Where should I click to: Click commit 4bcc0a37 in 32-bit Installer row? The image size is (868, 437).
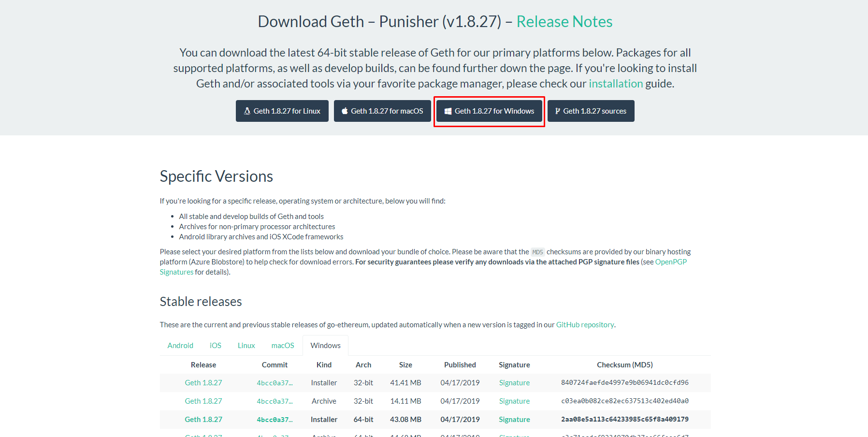(x=275, y=383)
